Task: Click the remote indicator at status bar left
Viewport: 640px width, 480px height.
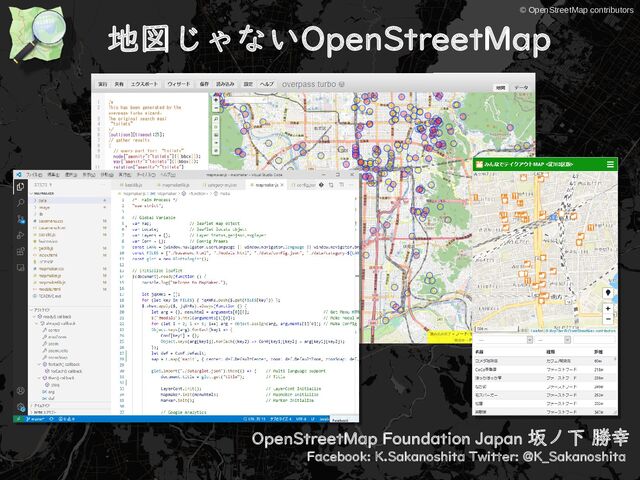Action: 19,419
